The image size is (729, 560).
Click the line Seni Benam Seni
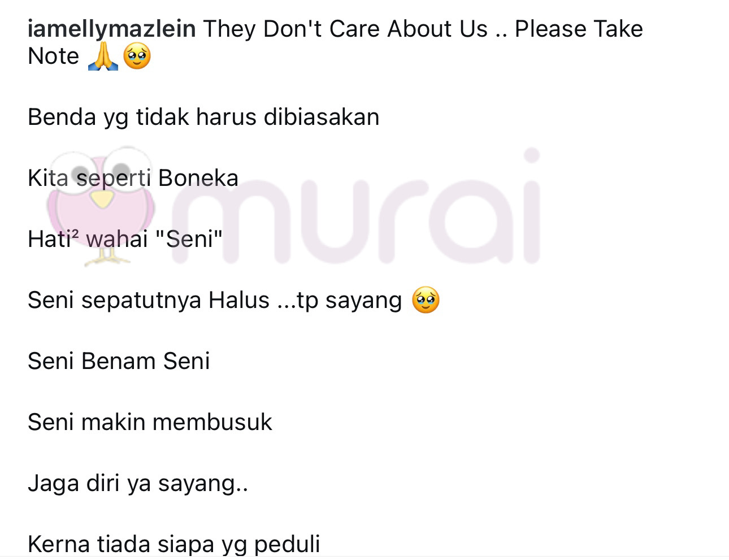coord(119,362)
